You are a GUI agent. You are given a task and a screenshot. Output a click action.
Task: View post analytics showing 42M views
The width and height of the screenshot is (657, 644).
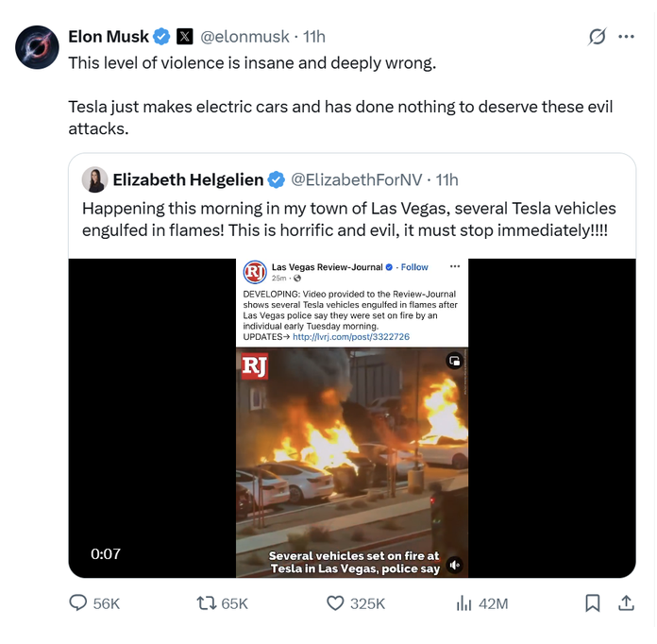464,603
